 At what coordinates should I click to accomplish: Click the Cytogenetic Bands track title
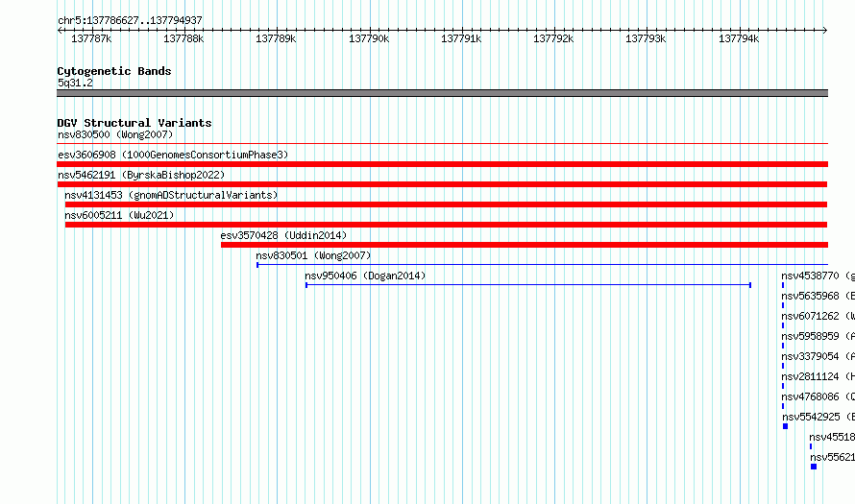tap(114, 71)
